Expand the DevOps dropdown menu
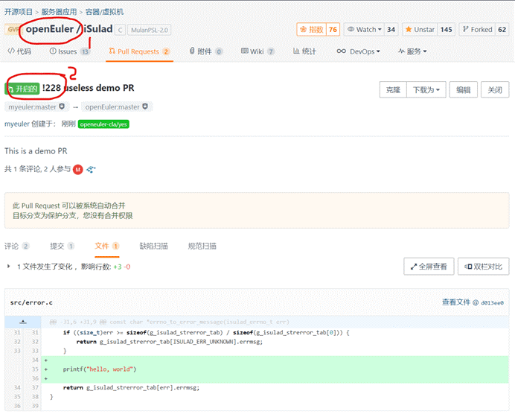 (x=358, y=51)
